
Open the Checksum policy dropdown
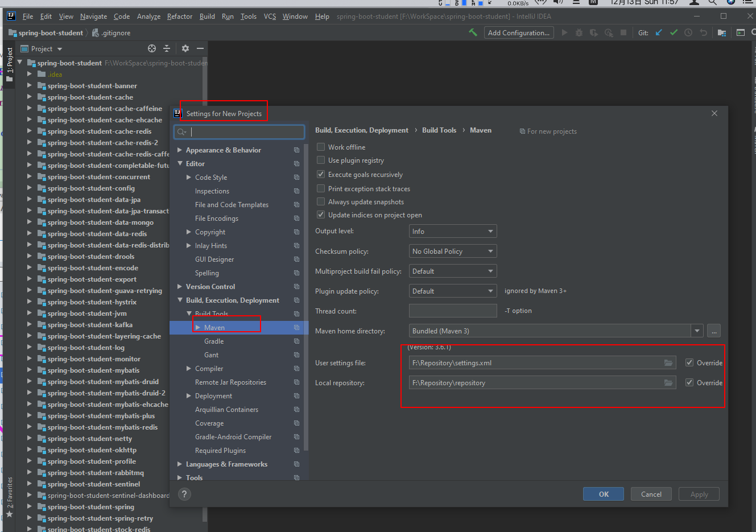tap(453, 251)
